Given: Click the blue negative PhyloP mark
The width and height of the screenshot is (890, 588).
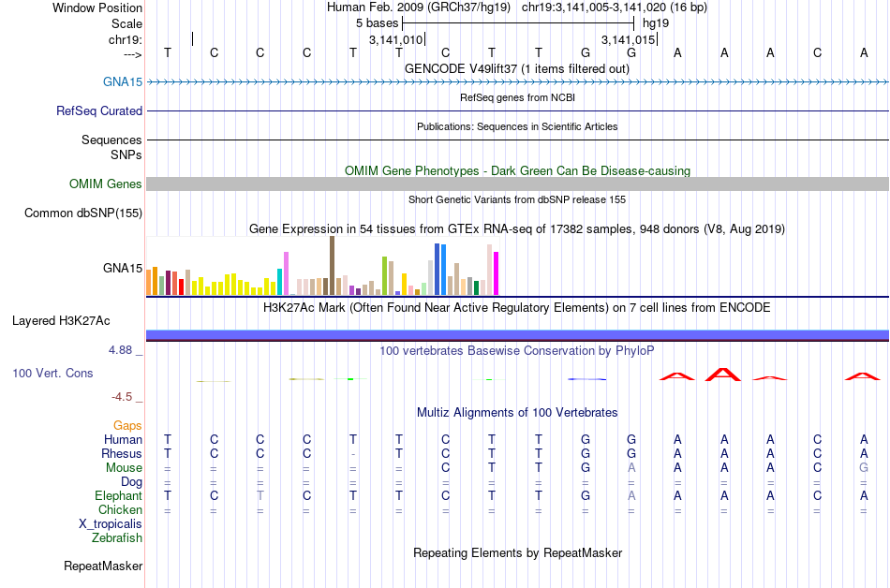Looking at the screenshot, I should 586,379.
